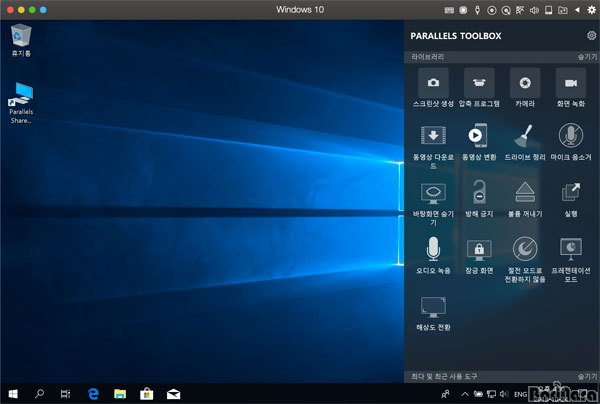Open the sound icon in Parallels title bar

(534, 10)
